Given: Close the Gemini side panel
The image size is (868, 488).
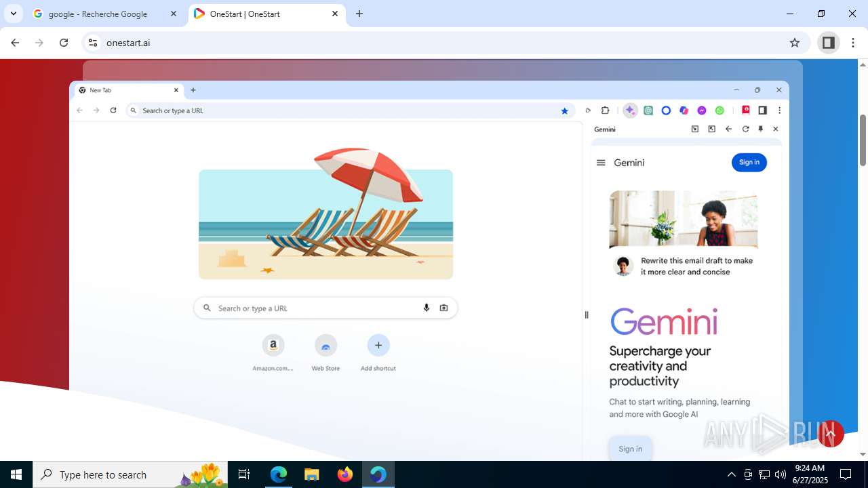Looking at the screenshot, I should (776, 129).
